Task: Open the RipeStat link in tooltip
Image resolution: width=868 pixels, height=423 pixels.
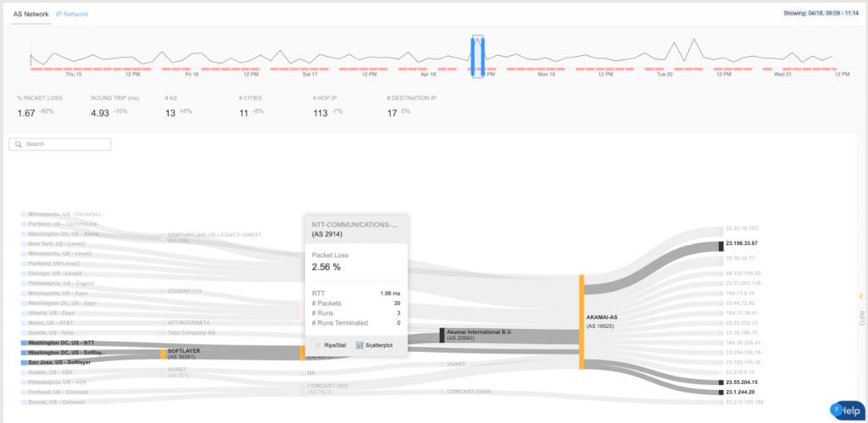Action: 336,345
